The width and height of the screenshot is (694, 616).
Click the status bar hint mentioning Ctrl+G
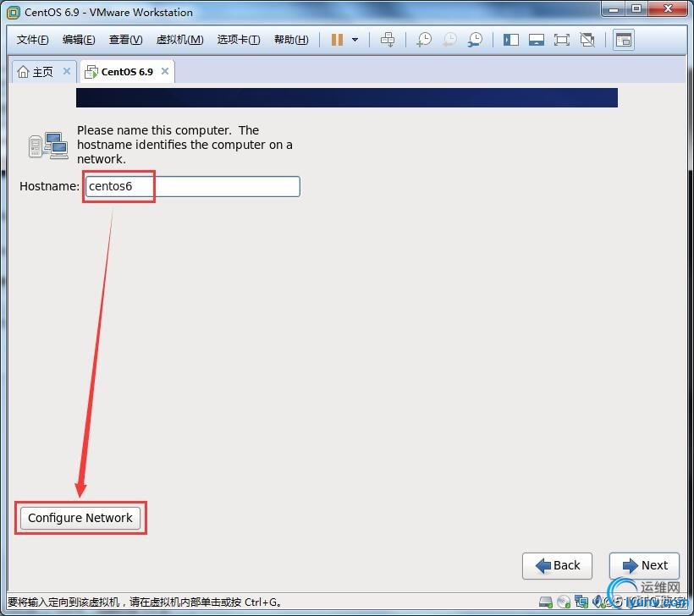pos(145,602)
